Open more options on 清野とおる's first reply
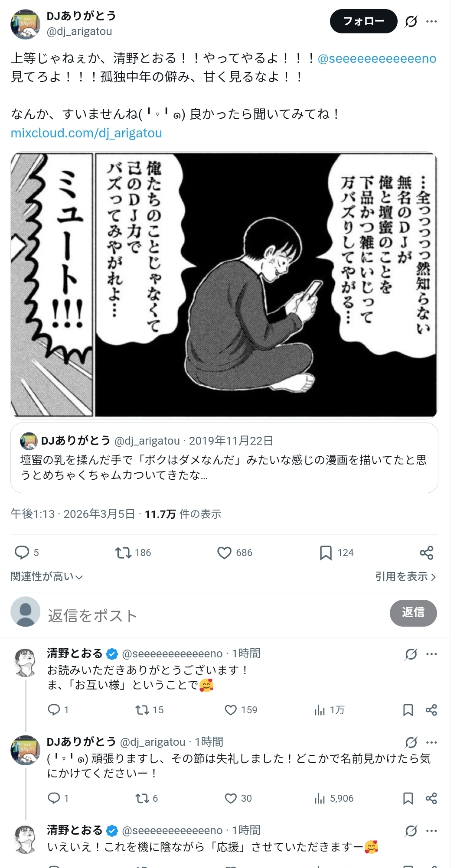This screenshot has height=868, width=457. coord(431,654)
